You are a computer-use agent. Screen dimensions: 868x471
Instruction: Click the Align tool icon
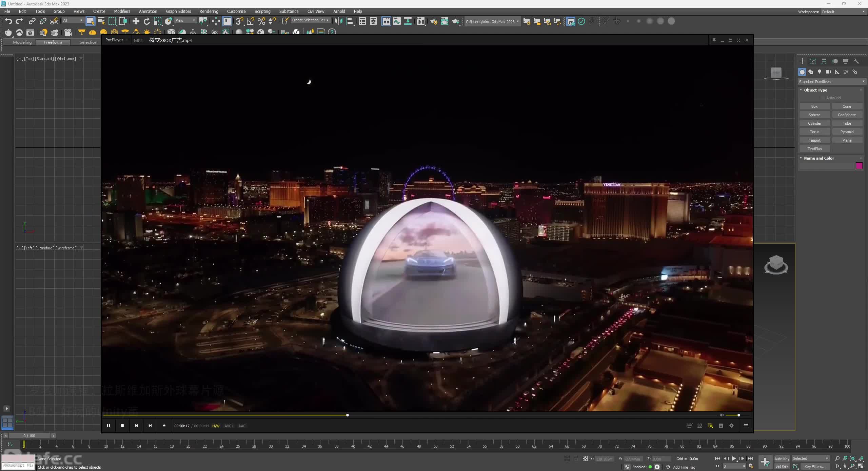(x=349, y=21)
